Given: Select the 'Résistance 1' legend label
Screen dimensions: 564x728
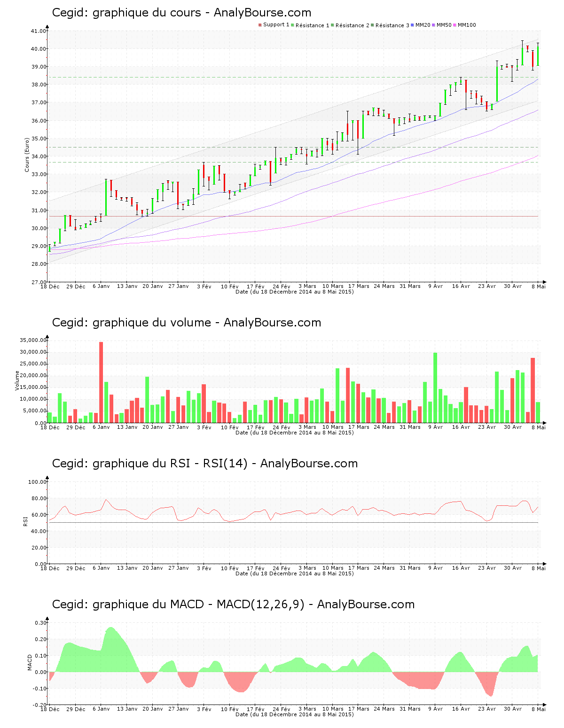Looking at the screenshot, I should click(x=313, y=25).
